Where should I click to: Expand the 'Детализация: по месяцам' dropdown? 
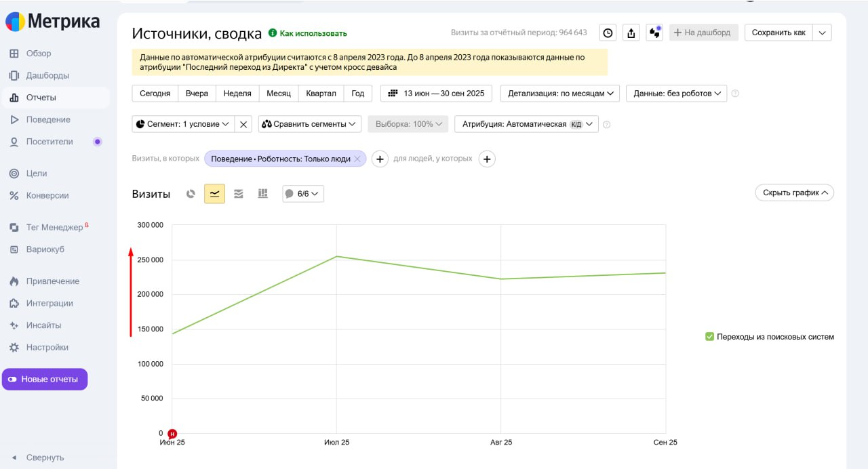tap(559, 94)
